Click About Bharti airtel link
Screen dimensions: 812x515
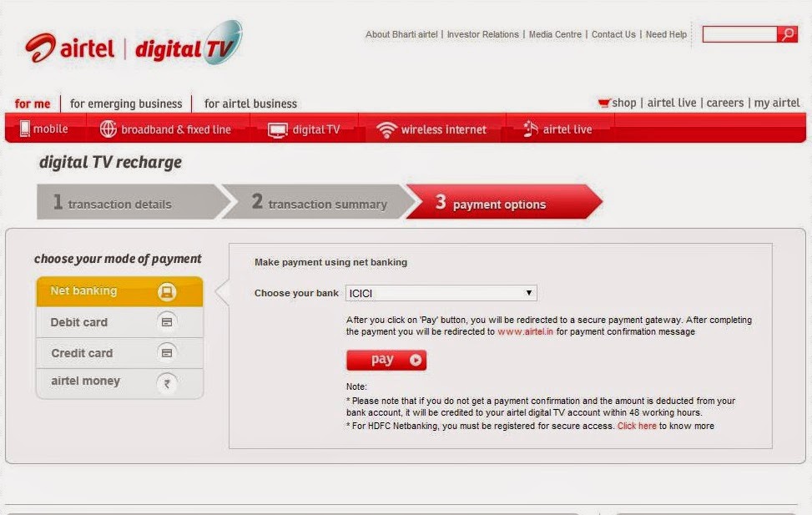[401, 34]
